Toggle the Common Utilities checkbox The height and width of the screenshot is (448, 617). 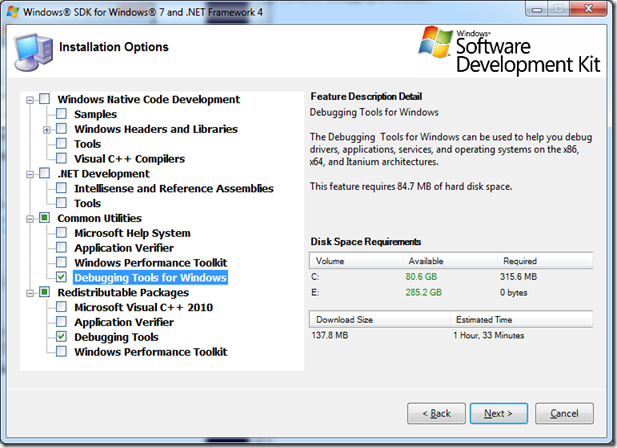tap(44, 218)
